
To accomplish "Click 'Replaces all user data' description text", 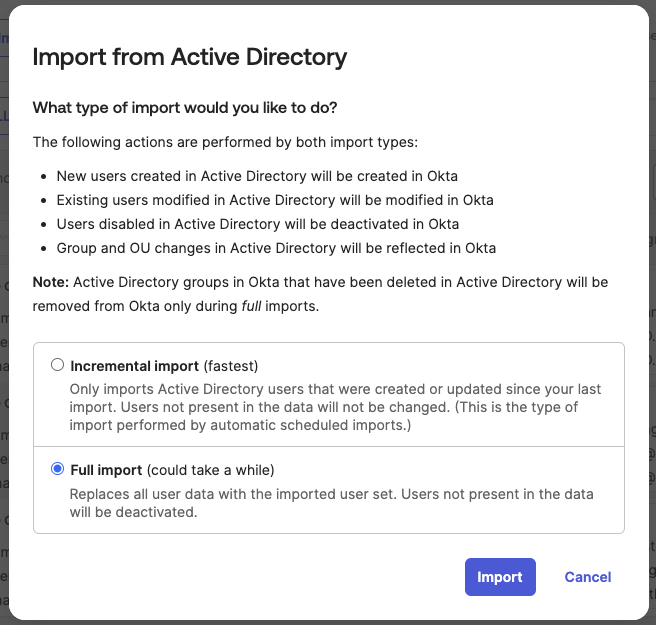I will pyautogui.click(x=331, y=503).
